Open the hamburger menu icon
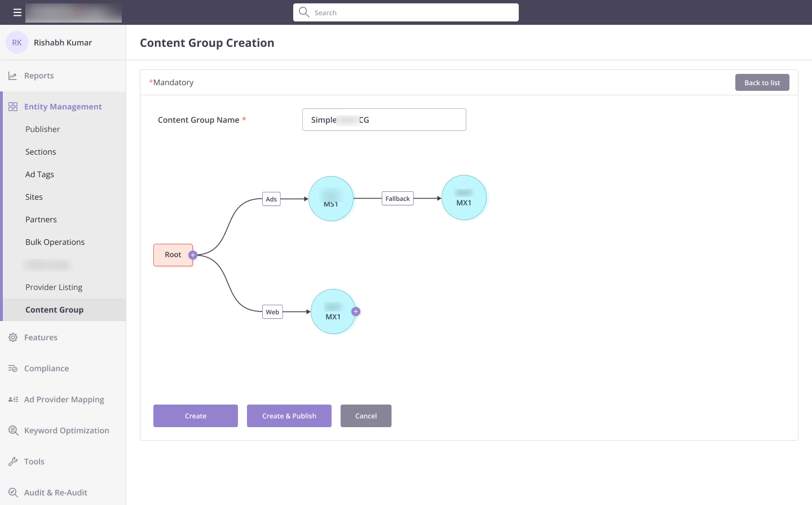Image resolution: width=812 pixels, height=505 pixels. (17, 12)
